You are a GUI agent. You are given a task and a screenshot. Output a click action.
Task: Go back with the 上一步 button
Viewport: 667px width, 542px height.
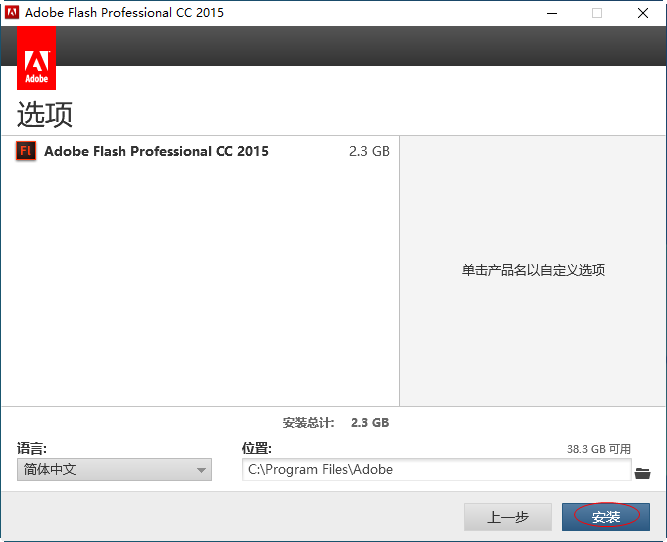tap(507, 517)
